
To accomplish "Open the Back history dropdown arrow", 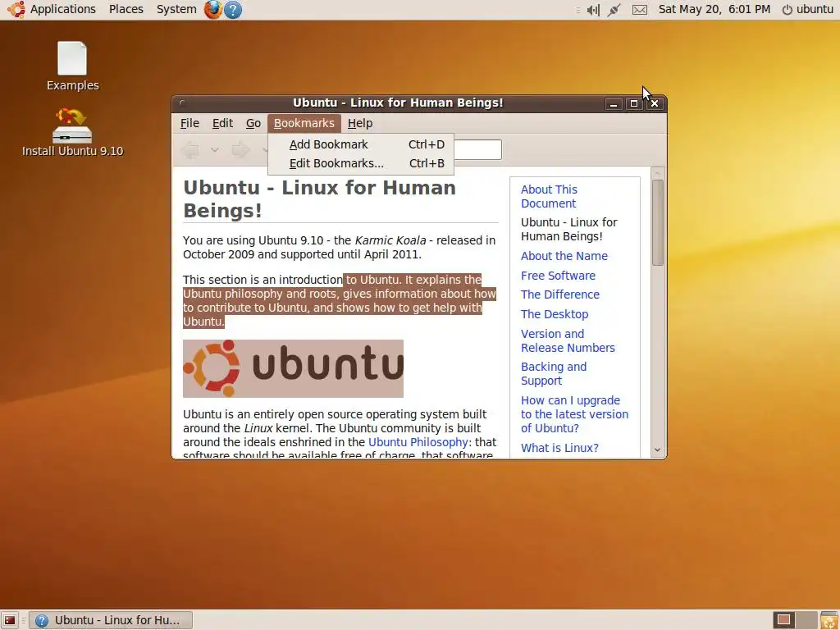I will coord(215,150).
